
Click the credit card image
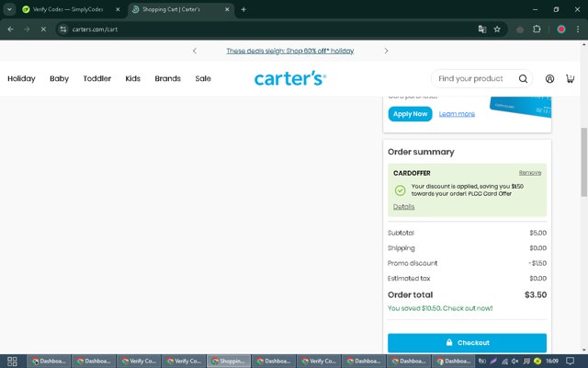[521, 107]
